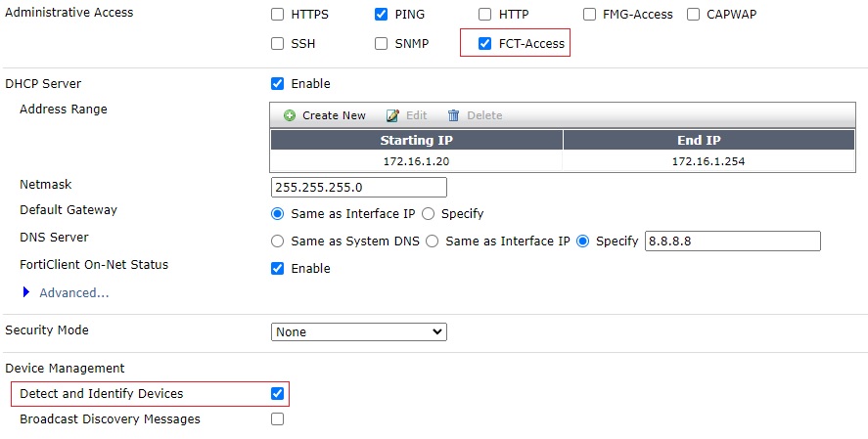Image resolution: width=868 pixels, height=439 pixels.
Task: Click the Create New address range button
Action: coord(325,115)
